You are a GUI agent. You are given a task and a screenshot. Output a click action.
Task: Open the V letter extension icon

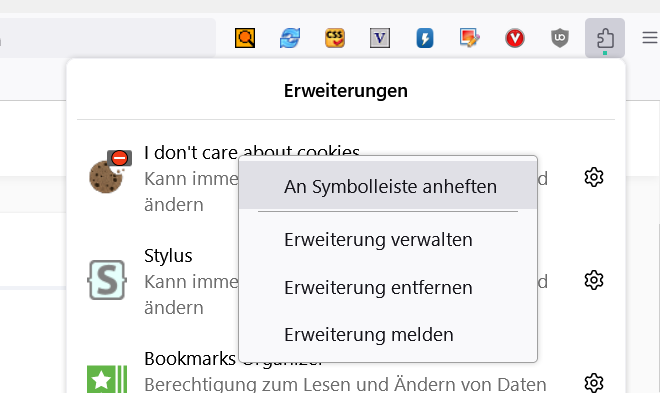(380, 38)
